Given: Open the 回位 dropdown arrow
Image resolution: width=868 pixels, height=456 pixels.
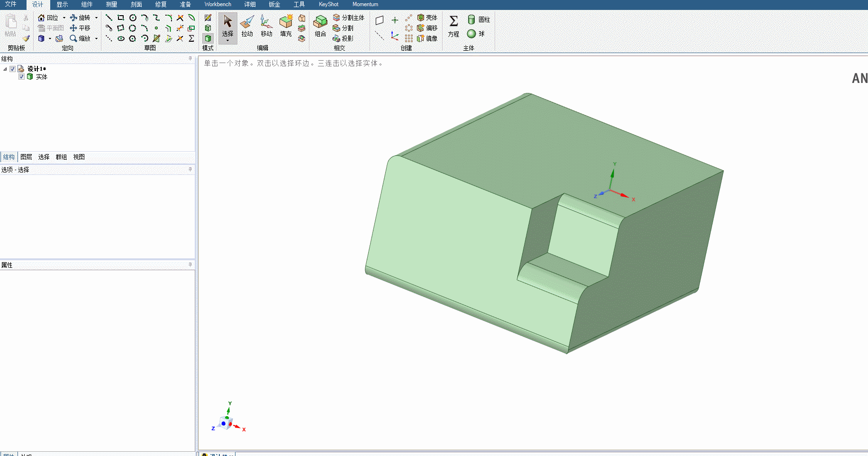Looking at the screenshot, I should 64,18.
